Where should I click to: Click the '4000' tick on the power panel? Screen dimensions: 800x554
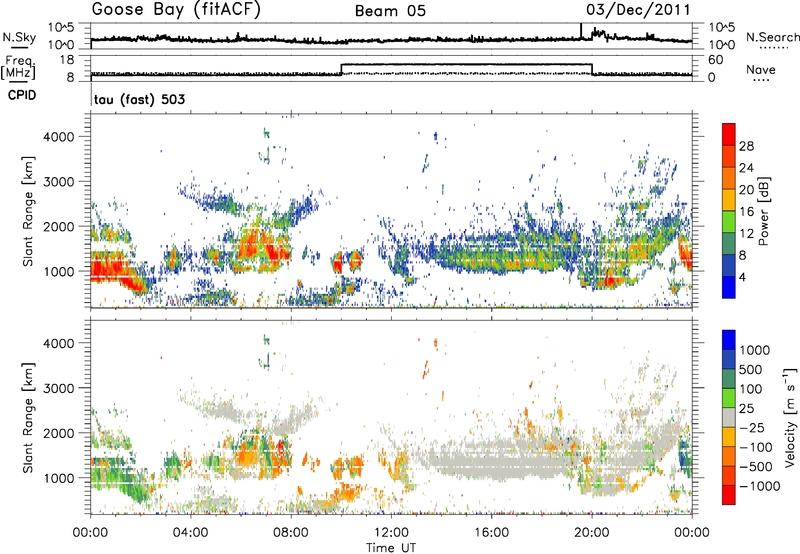pyautogui.click(x=59, y=137)
